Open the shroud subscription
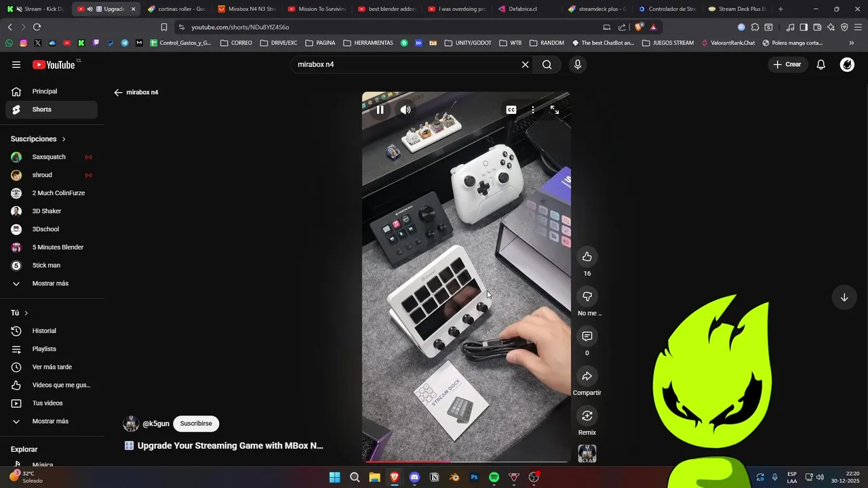Screen dimensions: 868x488 [52, 175]
